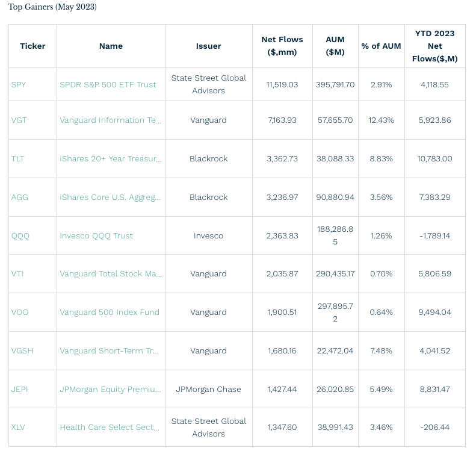Image resolution: width=476 pixels, height=454 pixels.
Task: Open the XLV ticker link
Action: tap(18, 428)
